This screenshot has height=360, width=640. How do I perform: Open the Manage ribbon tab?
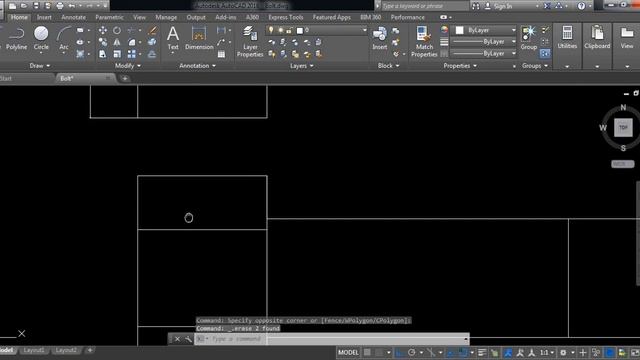(x=166, y=17)
